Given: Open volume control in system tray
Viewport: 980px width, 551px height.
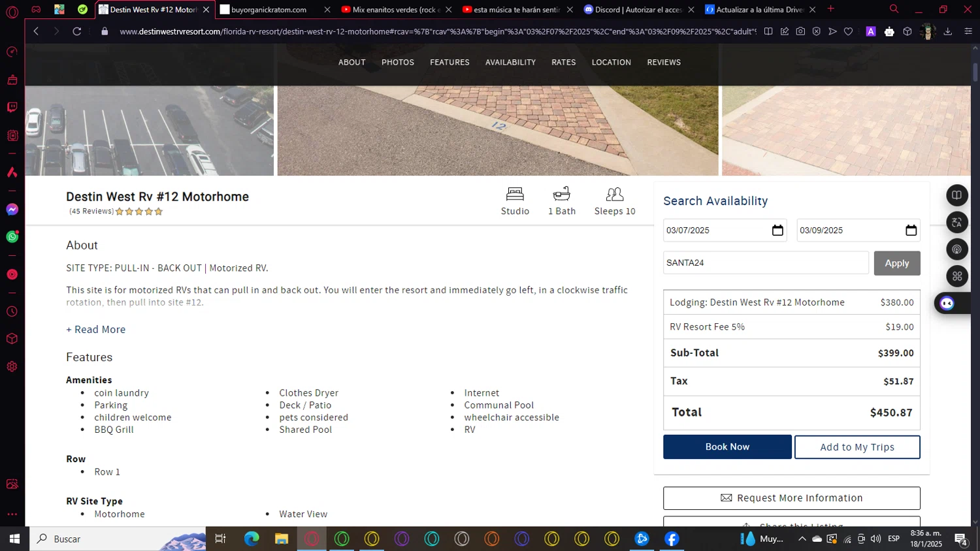Looking at the screenshot, I should tap(875, 539).
